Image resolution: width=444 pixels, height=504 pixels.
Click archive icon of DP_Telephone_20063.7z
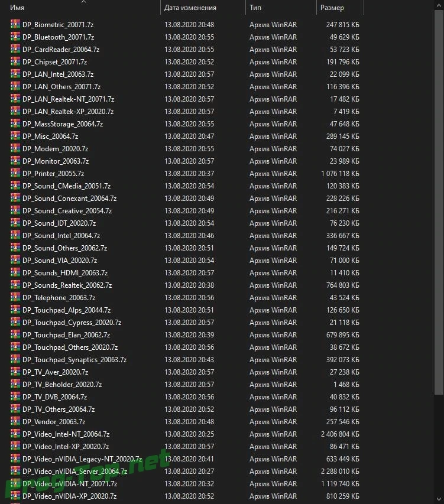[x=15, y=298]
